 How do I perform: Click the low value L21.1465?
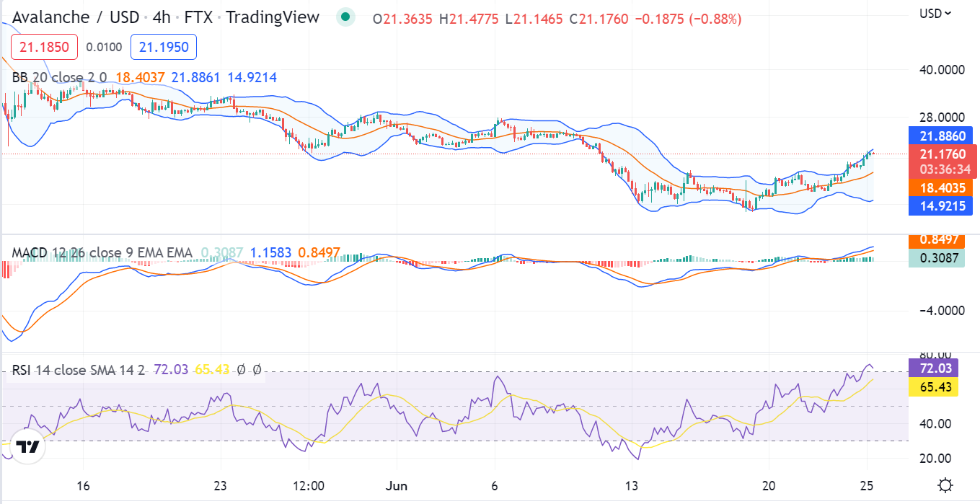(534, 19)
